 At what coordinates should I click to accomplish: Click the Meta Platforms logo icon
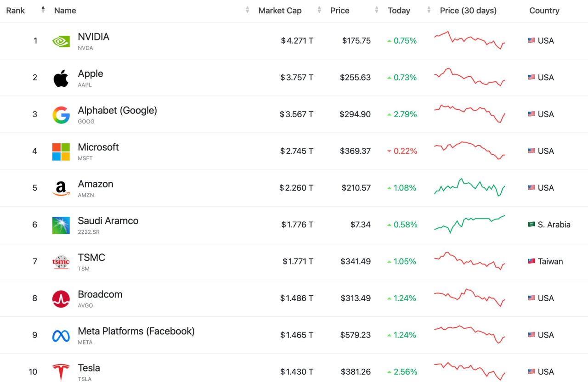pos(61,336)
